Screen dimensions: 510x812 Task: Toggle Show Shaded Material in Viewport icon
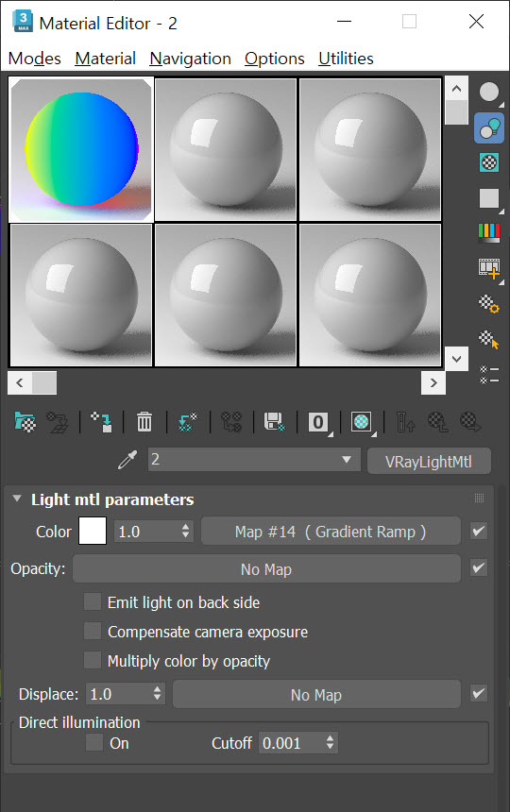(362, 422)
